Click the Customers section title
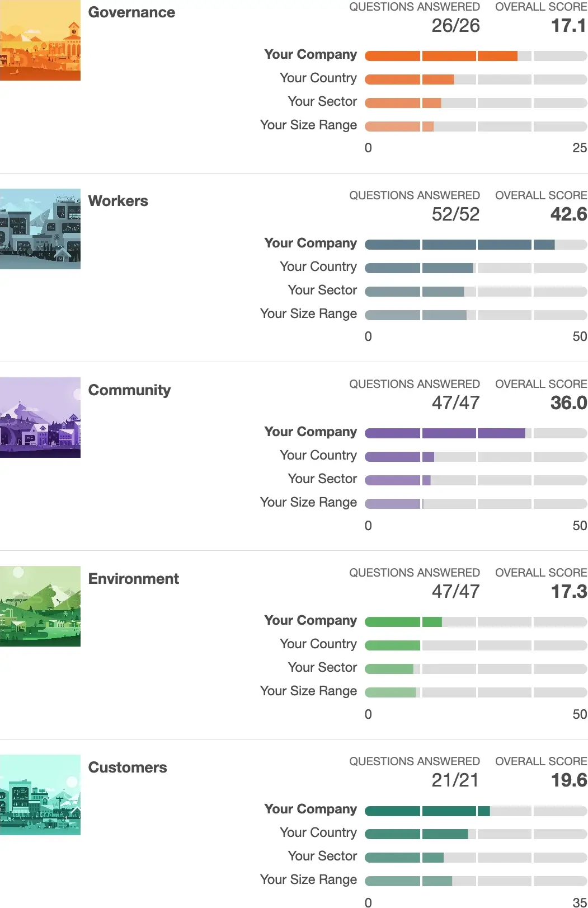This screenshot has width=588, height=908. (128, 767)
